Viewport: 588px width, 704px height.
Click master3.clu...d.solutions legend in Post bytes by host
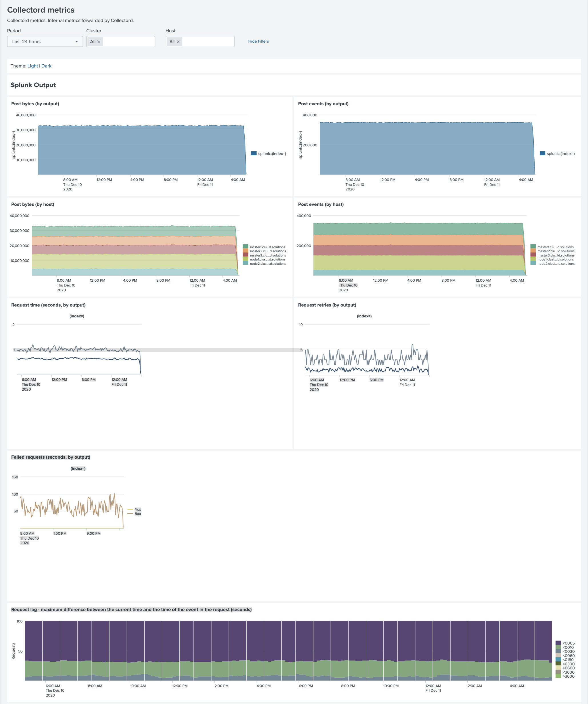pos(264,255)
